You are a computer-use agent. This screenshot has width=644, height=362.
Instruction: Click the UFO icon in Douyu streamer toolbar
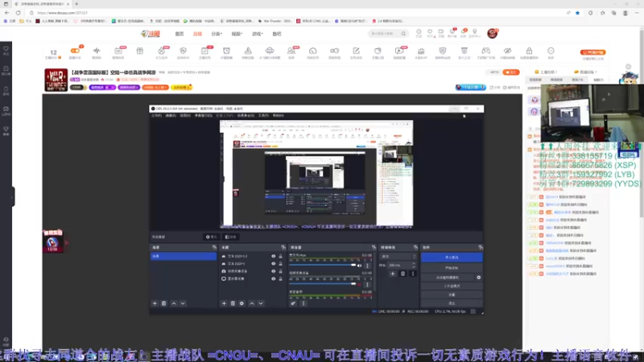click(x=270, y=51)
